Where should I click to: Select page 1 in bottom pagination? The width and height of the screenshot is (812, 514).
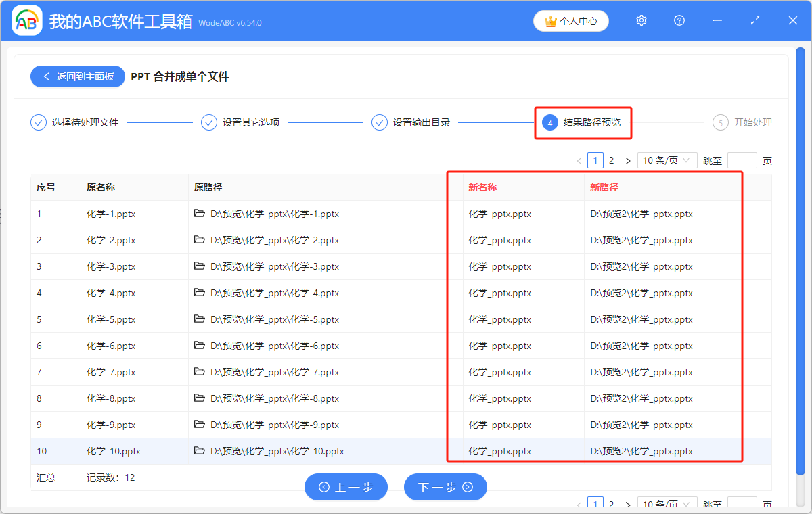[x=595, y=504]
